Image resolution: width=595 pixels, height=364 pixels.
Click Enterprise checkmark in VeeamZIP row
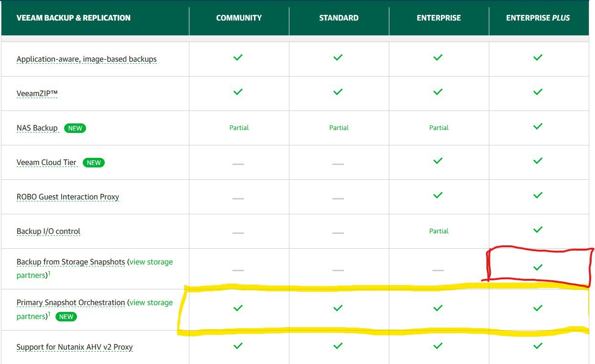click(x=438, y=92)
